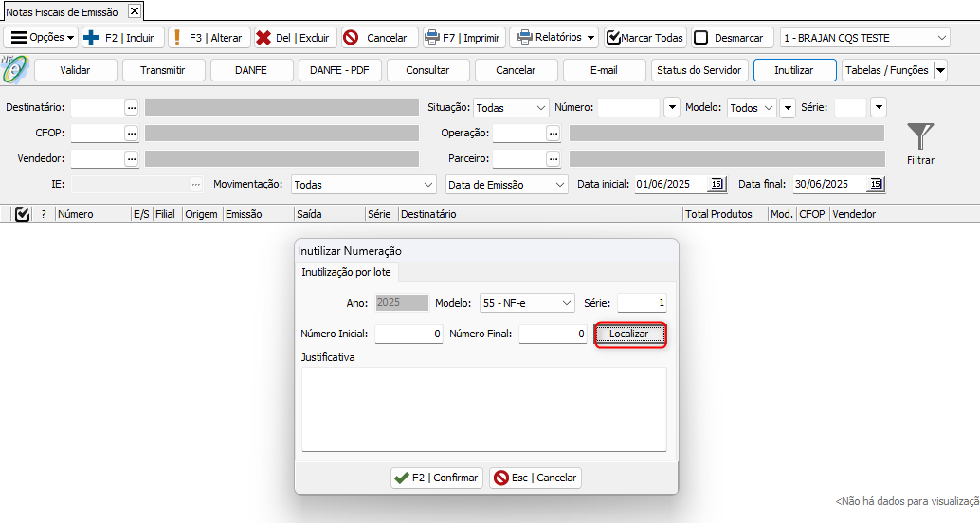Toggle the select-all checkbox in grid header
This screenshot has width=980, height=523.
pyautogui.click(x=23, y=214)
